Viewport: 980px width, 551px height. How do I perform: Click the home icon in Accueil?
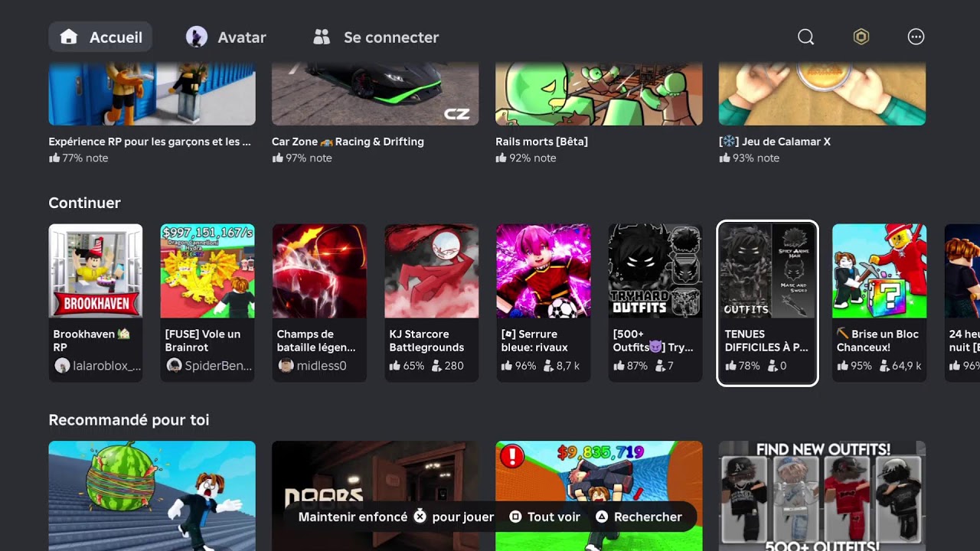coord(69,37)
